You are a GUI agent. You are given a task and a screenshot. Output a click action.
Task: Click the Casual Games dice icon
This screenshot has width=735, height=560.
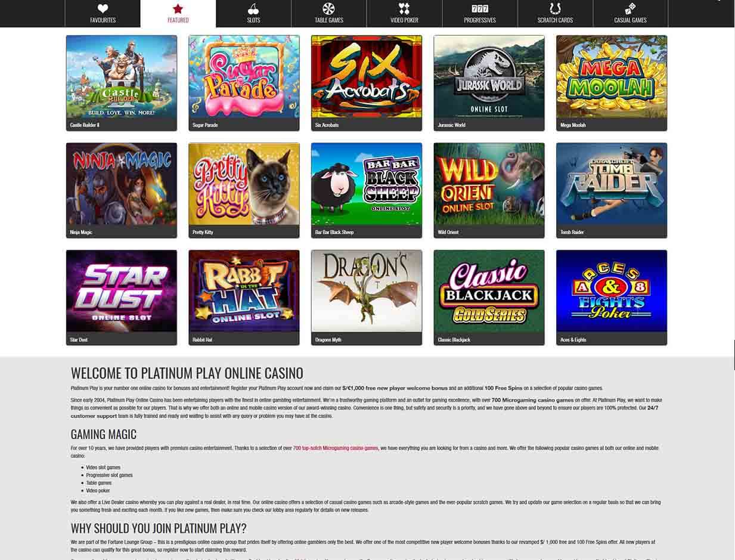(x=630, y=9)
